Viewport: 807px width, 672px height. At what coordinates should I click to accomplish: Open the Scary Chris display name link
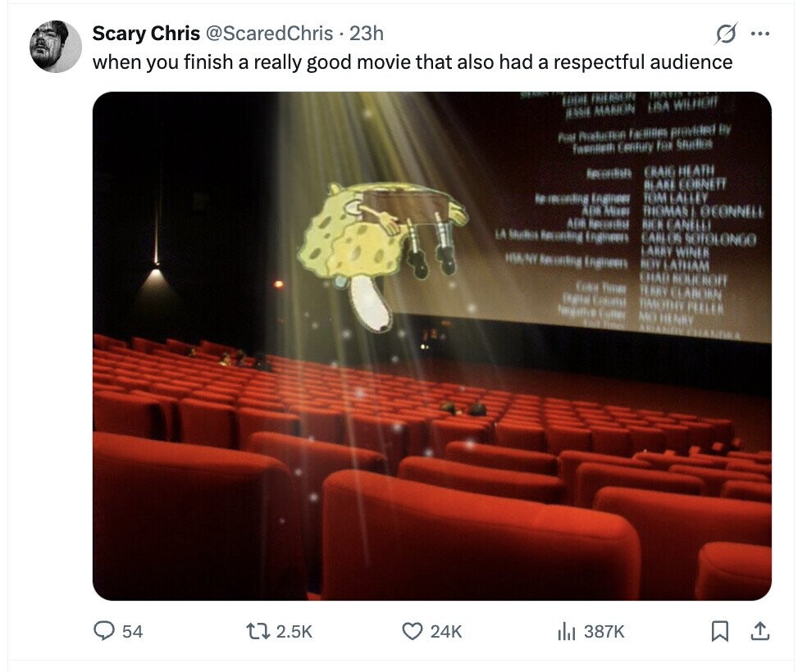pos(146,34)
